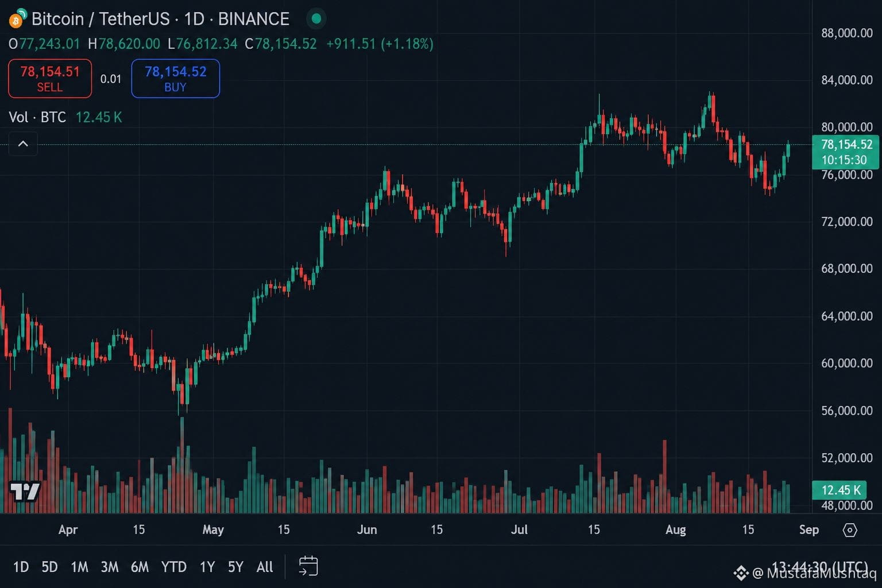Click the Apr label on time axis
This screenshot has height=588, width=882.
(x=68, y=529)
